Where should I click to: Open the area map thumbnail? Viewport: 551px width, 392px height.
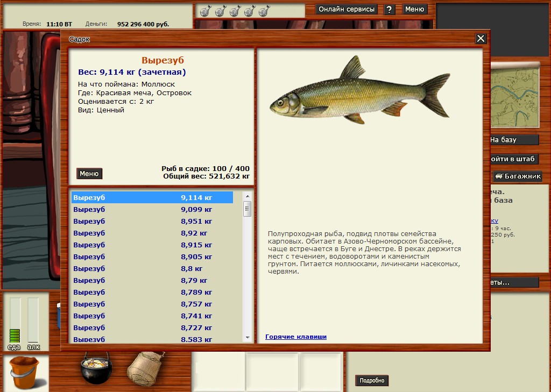coord(515,96)
